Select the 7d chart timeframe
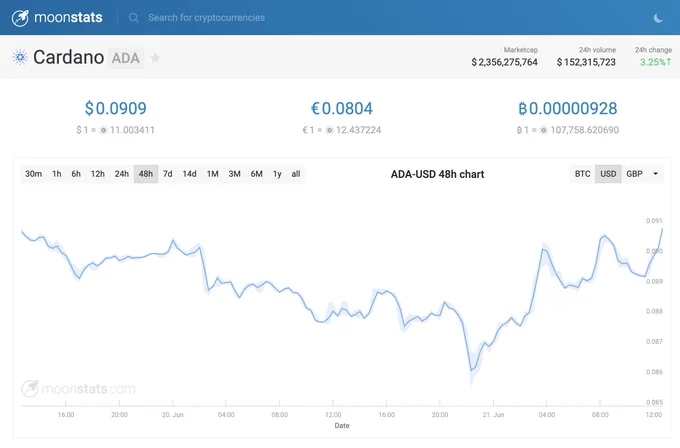Screen dimensions: 680x448 click(167, 174)
